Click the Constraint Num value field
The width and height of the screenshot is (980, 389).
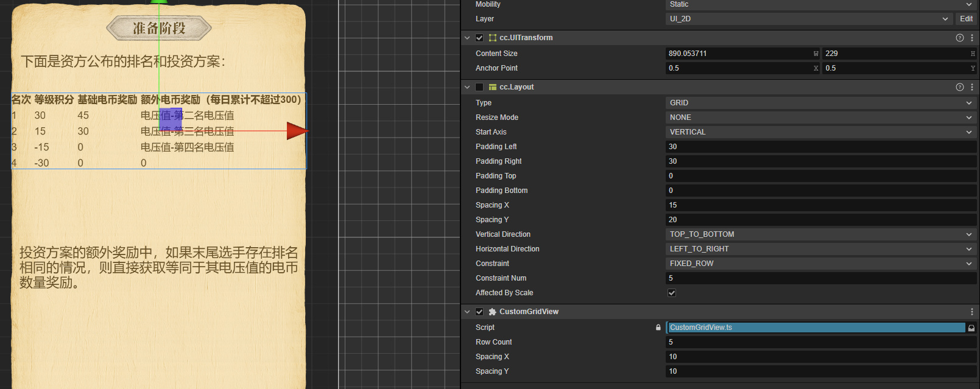[x=821, y=278]
